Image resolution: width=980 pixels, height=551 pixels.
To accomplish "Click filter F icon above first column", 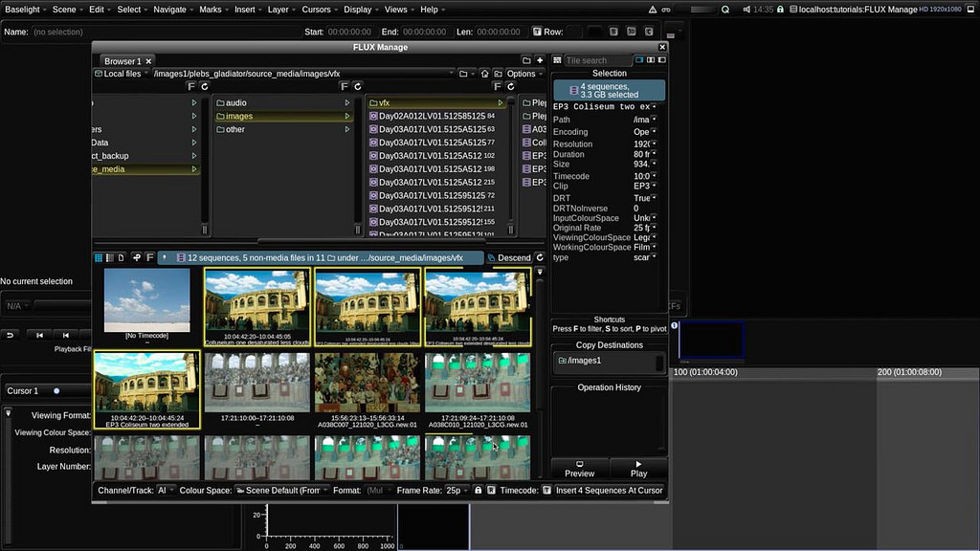I will [191, 86].
